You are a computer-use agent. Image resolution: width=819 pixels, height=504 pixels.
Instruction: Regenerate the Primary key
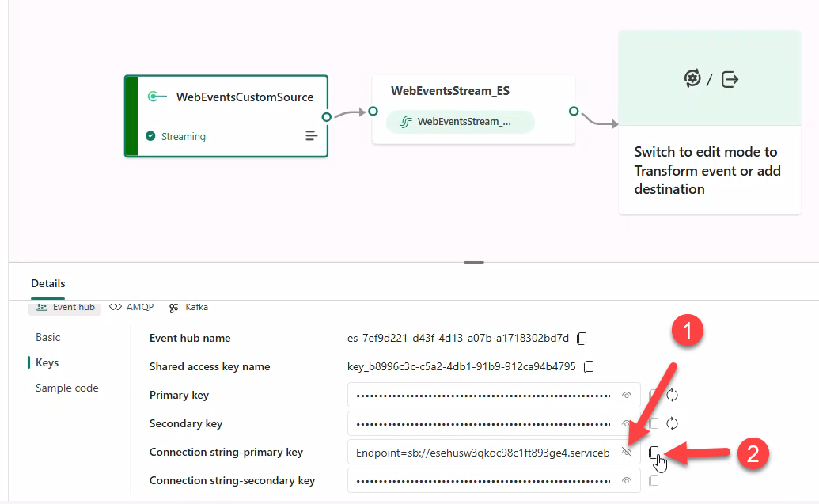[x=672, y=395]
